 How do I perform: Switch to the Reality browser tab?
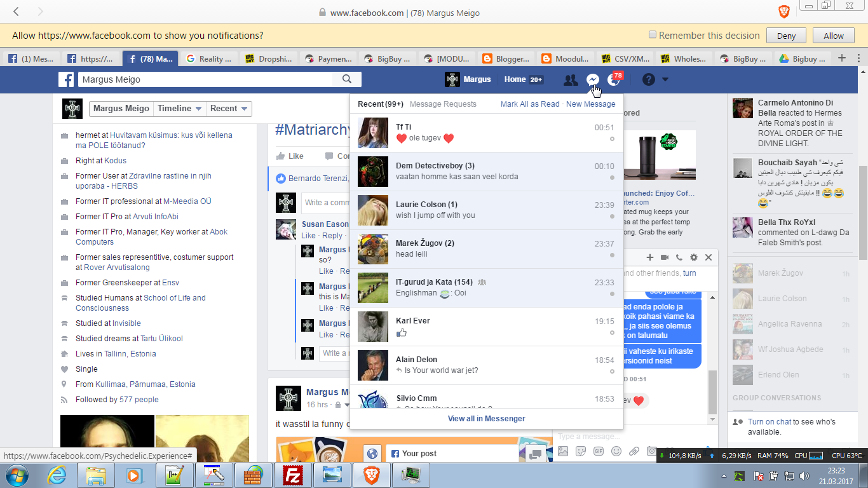(x=208, y=58)
